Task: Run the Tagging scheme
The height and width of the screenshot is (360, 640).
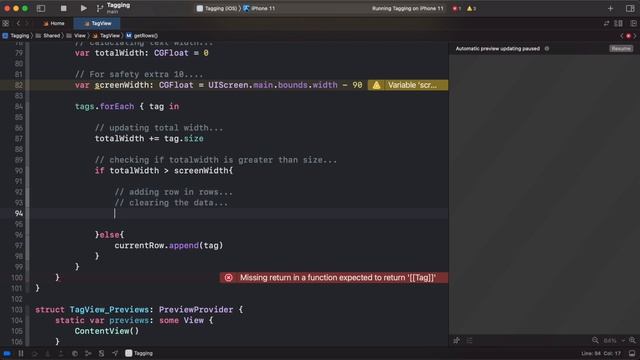Action: point(83,8)
